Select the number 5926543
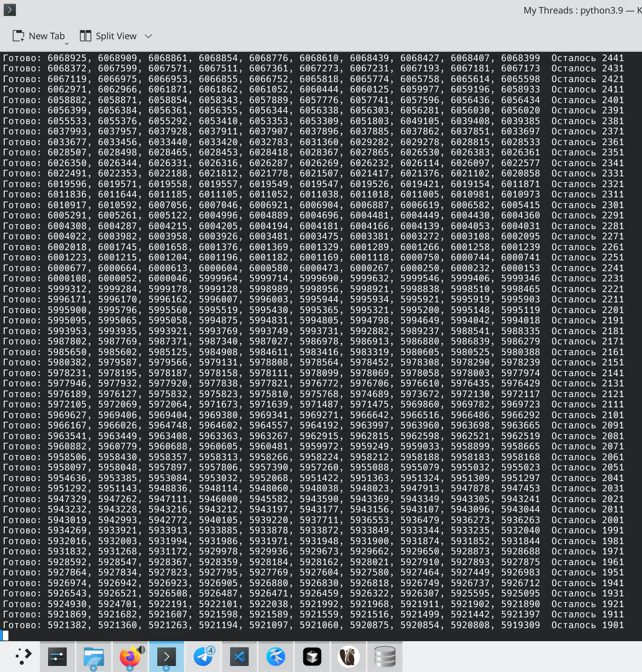The width and height of the screenshot is (642, 672). click(x=67, y=593)
